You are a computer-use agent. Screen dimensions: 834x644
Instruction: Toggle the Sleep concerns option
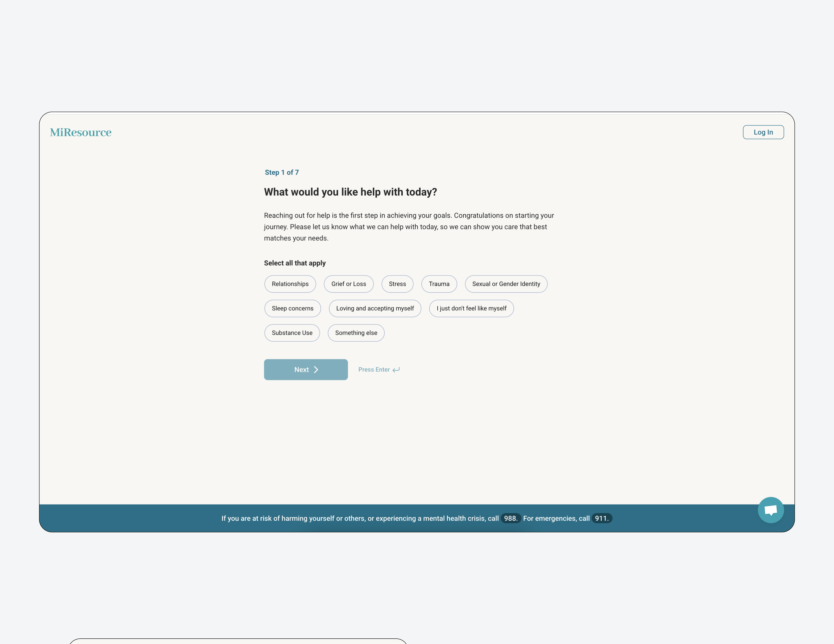292,308
